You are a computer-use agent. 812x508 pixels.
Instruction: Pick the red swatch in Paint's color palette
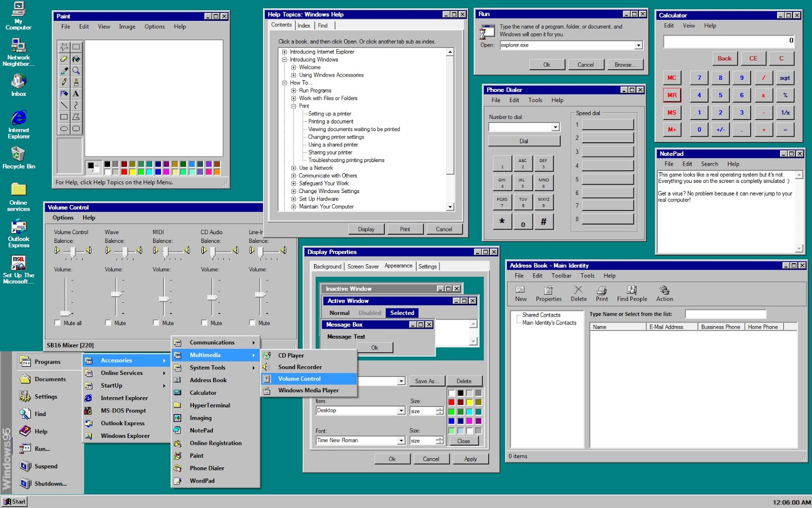tap(124, 170)
